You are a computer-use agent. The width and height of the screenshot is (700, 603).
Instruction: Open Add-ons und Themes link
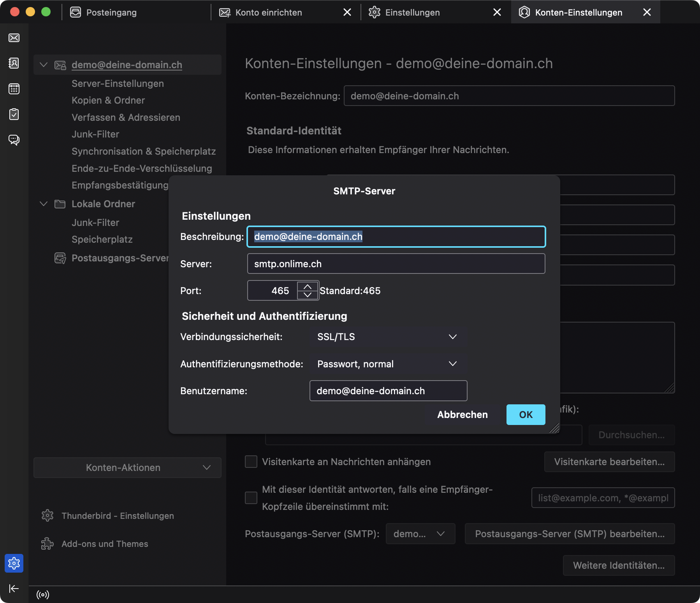105,543
